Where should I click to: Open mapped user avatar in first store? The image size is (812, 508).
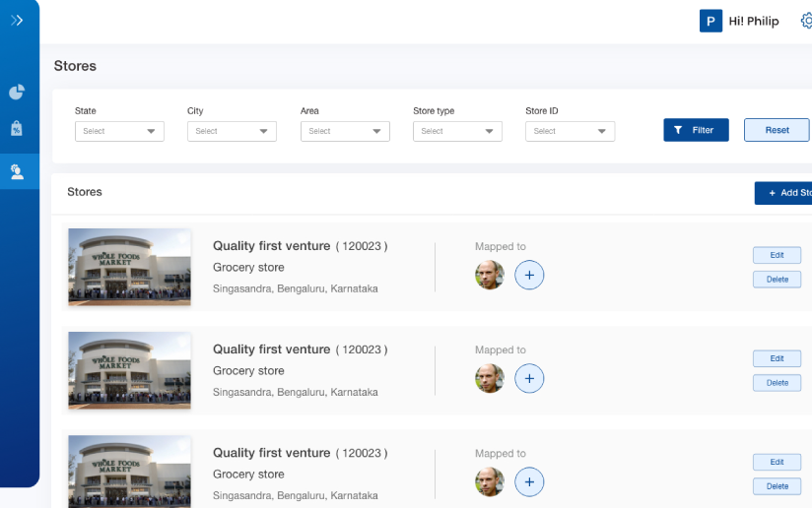[490, 276]
